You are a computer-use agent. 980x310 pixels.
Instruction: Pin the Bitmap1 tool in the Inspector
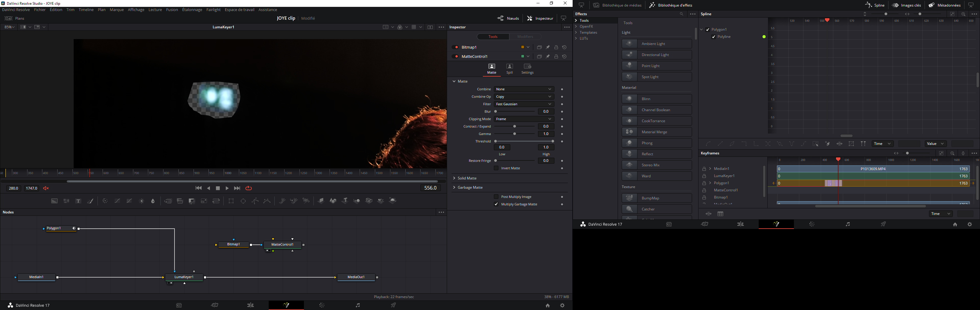pos(548,47)
